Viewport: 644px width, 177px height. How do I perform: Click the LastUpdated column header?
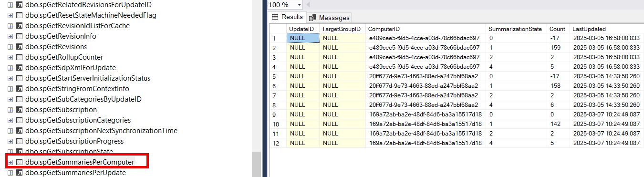coord(607,29)
